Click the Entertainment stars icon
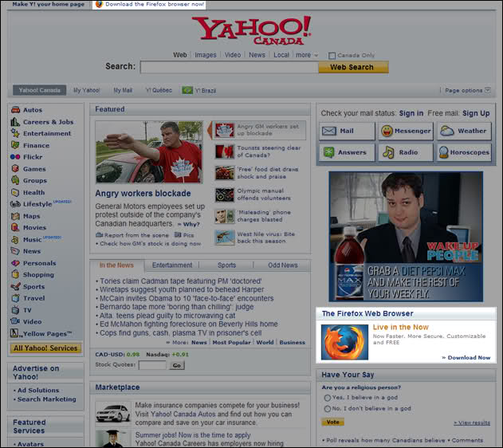 pos(15,133)
